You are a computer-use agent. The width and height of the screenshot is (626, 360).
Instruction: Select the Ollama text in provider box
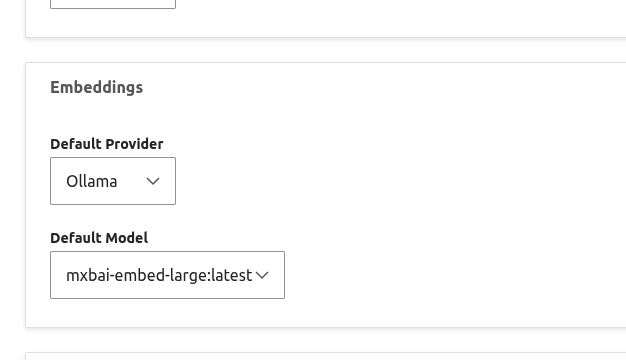(92, 181)
